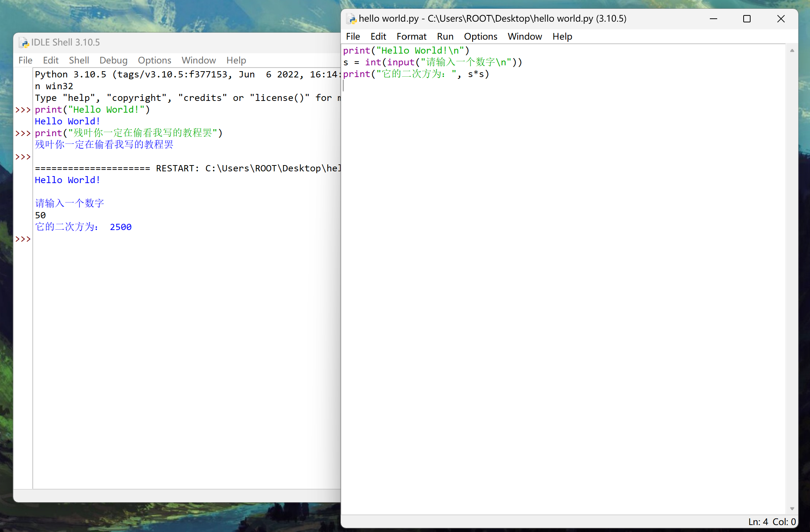Click shell input value 50
This screenshot has width=810, height=532.
coord(40,215)
